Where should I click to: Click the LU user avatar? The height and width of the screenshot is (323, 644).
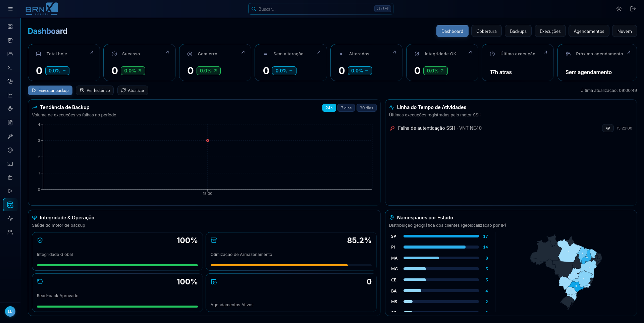click(x=10, y=312)
